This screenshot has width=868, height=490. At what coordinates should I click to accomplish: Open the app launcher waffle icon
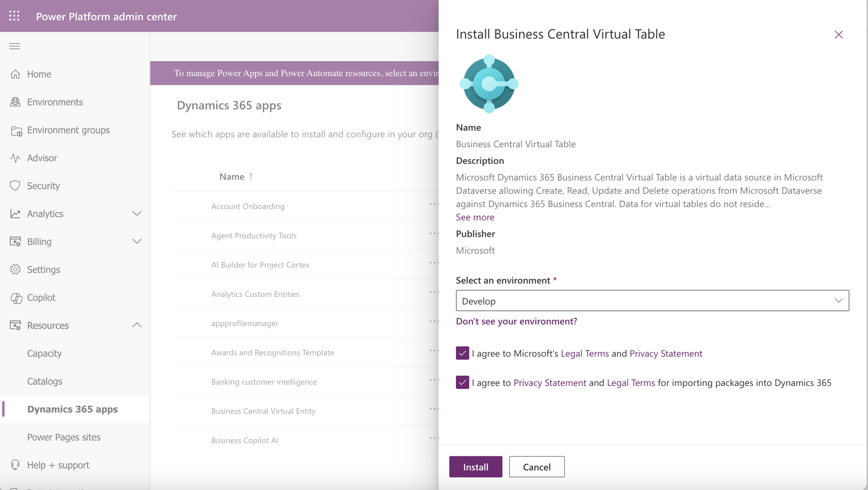tap(14, 16)
